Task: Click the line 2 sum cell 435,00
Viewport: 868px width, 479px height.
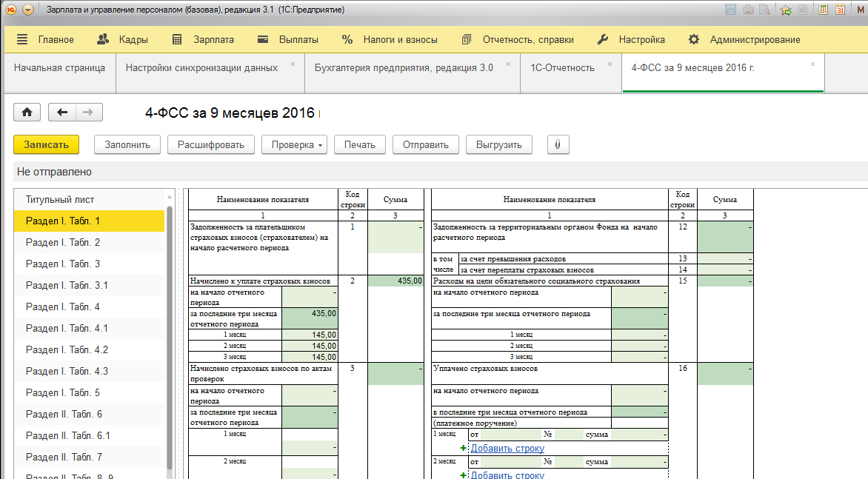Action: point(395,281)
